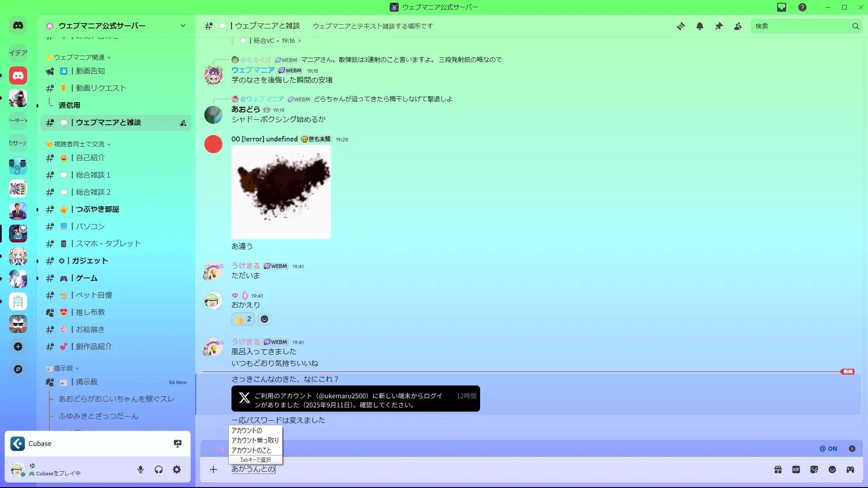Screen dimensions: 868x488
Task: Open the X login notification embed
Action: pos(355,399)
